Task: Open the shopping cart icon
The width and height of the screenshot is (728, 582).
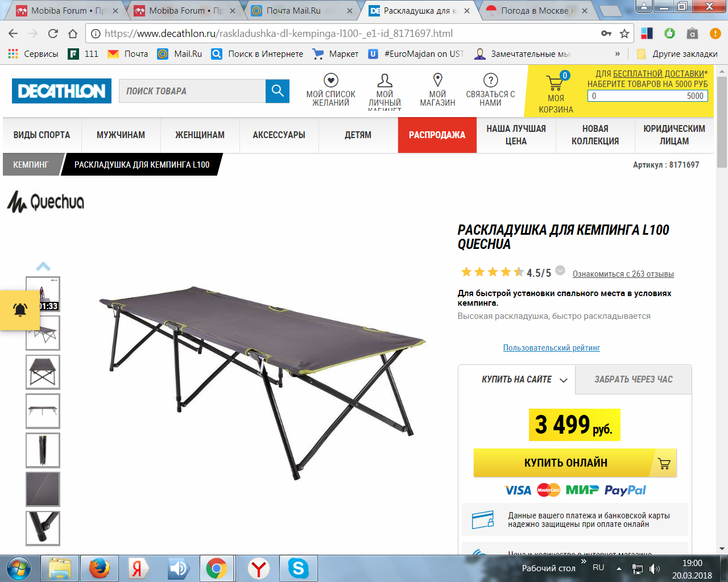Action: 556,82
